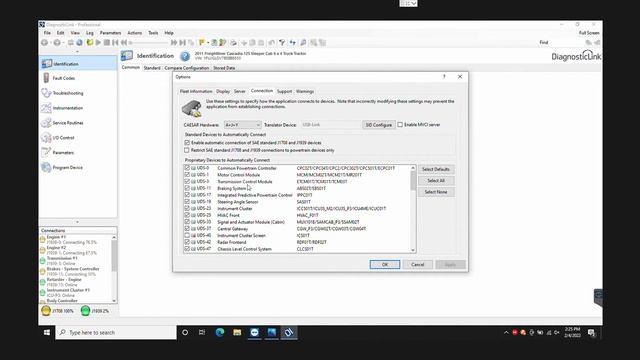Click the proprietary devices list scrollbar
The width and height of the screenshot is (640, 360).
pyautogui.click(x=413, y=209)
